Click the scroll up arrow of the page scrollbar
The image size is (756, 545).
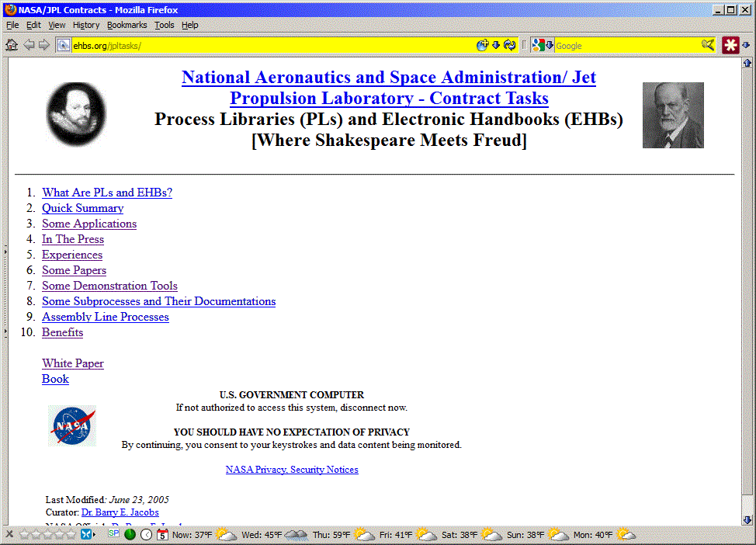click(747, 63)
